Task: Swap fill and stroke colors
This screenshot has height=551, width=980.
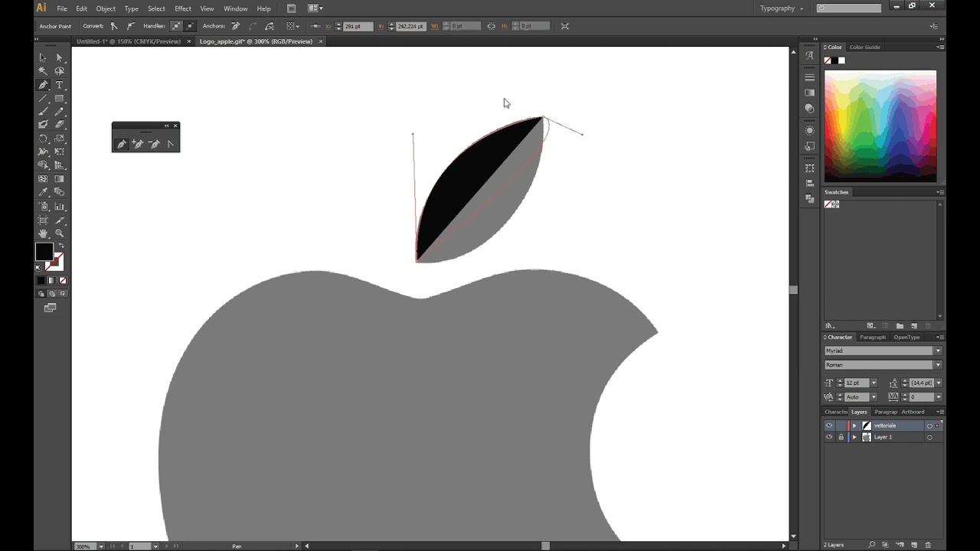Action: pos(61,246)
